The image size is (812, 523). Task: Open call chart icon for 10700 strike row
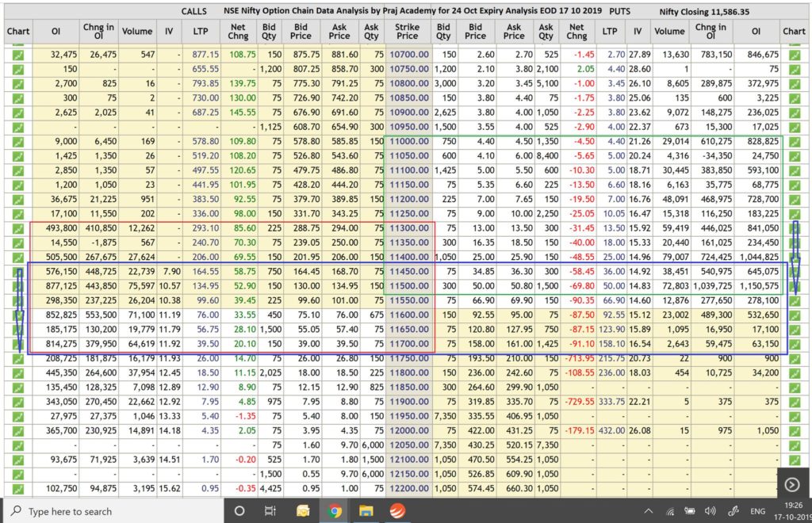[17, 55]
